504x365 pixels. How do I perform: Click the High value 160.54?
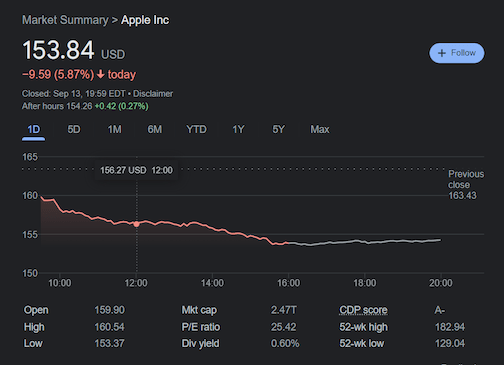click(x=109, y=327)
